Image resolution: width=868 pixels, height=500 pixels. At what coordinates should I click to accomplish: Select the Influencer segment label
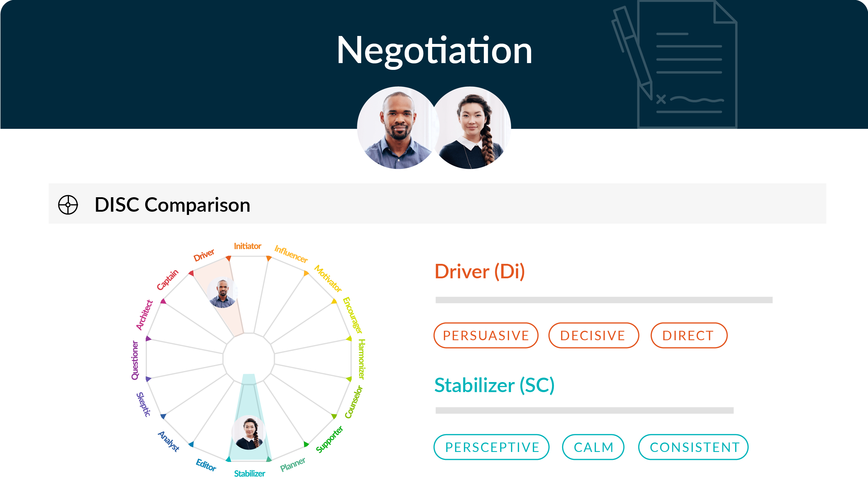pos(291,254)
